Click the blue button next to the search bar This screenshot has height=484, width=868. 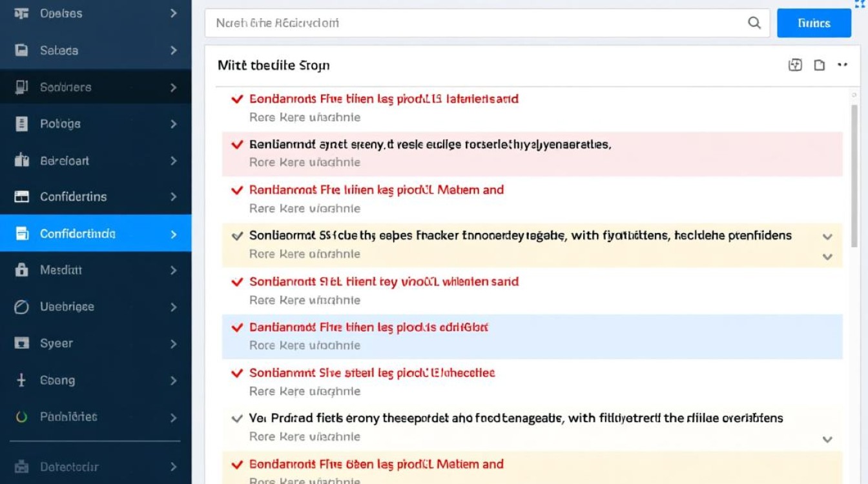click(x=814, y=23)
